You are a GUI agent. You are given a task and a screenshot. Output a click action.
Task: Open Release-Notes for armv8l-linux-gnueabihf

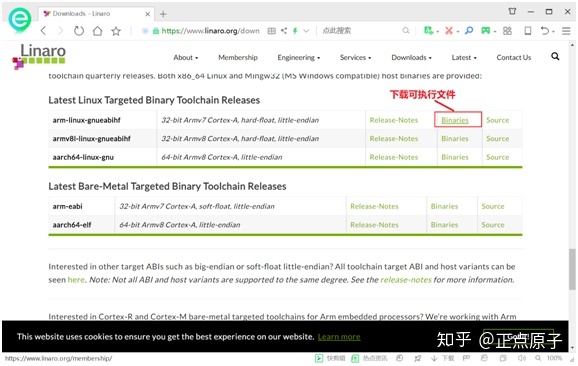click(x=394, y=139)
